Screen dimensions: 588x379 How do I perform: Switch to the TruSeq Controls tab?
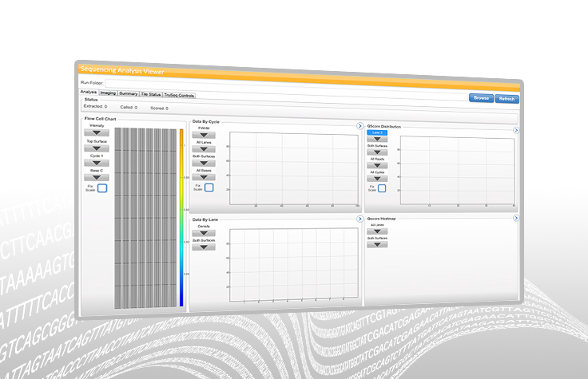point(179,95)
